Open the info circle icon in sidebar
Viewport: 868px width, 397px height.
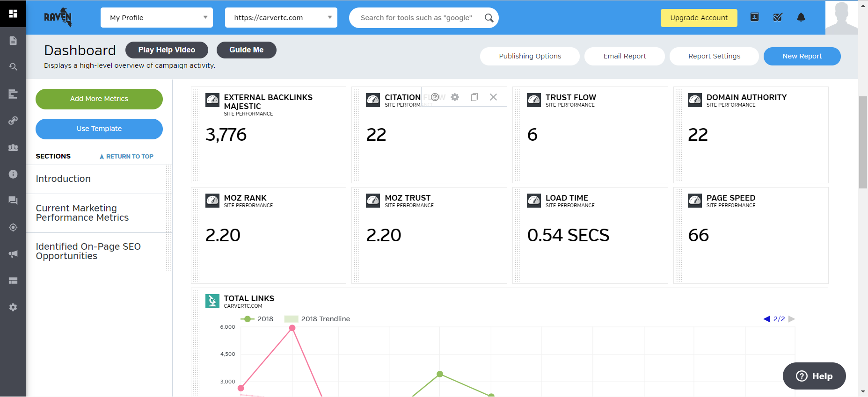coord(13,174)
